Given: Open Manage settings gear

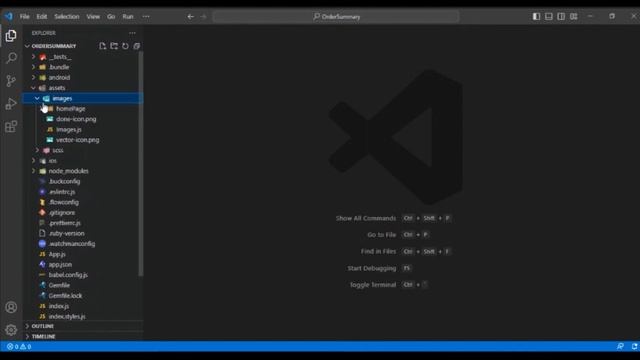Looking at the screenshot, I should (x=11, y=329).
